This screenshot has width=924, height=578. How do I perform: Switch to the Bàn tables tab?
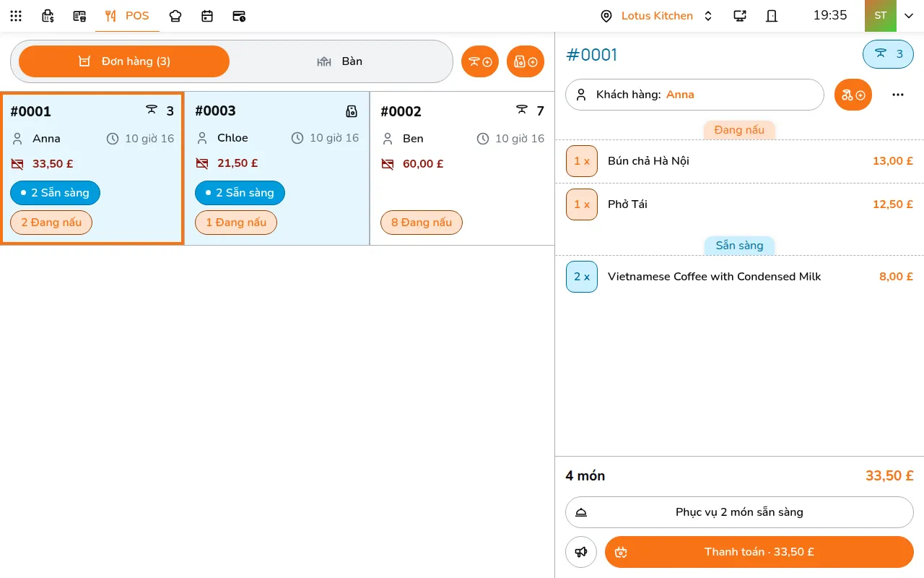coord(340,61)
